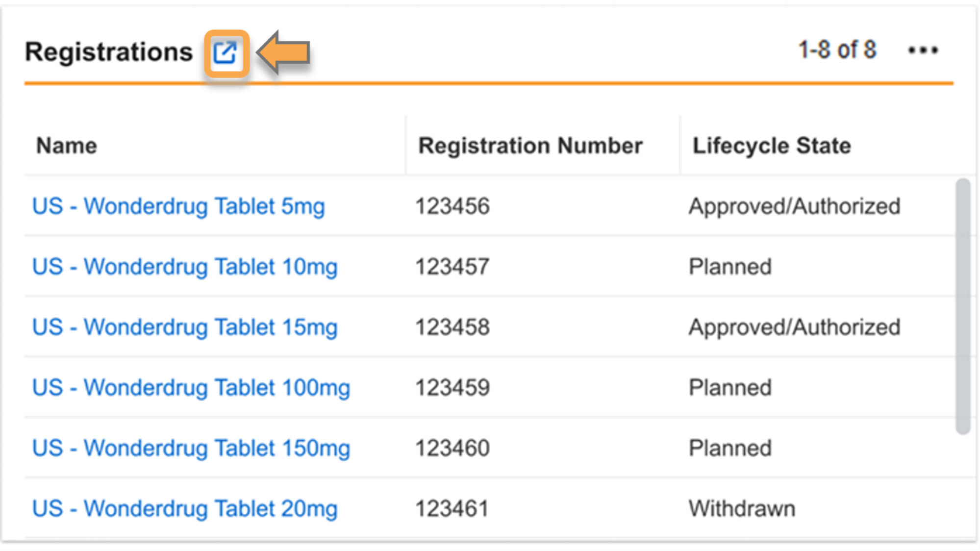Click Approved/Authorized state of the 5mg tablet
The height and width of the screenshot is (551, 980).
[794, 206]
